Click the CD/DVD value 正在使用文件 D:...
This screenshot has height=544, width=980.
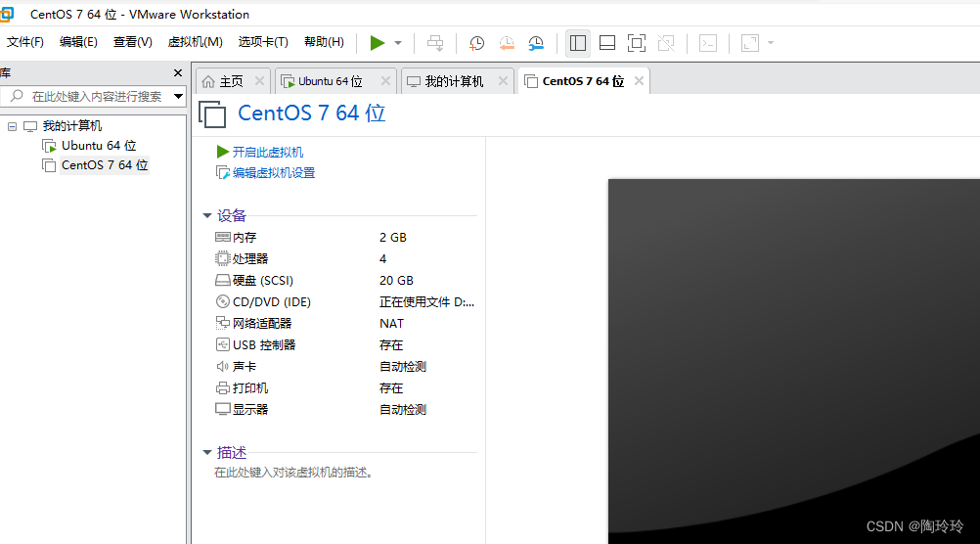coord(426,302)
